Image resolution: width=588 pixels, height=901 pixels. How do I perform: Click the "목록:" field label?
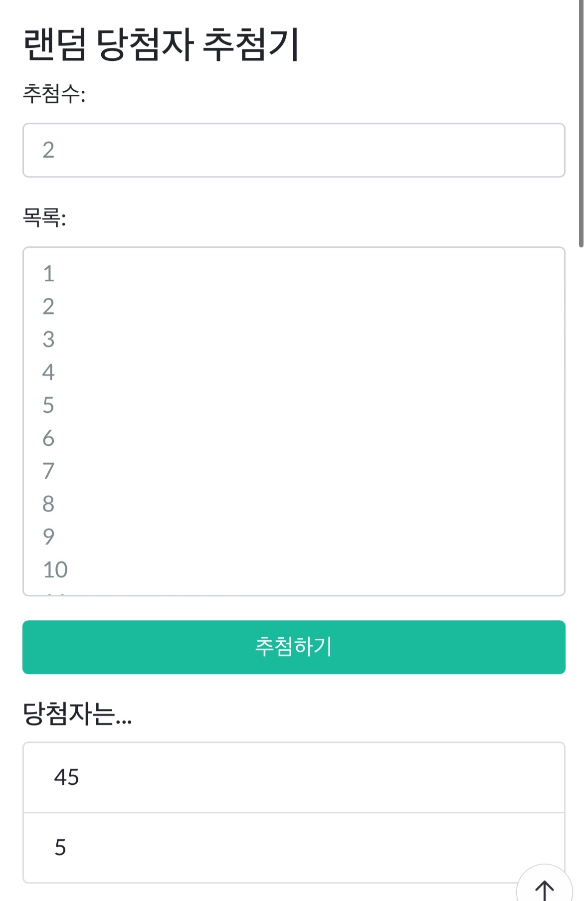point(44,217)
